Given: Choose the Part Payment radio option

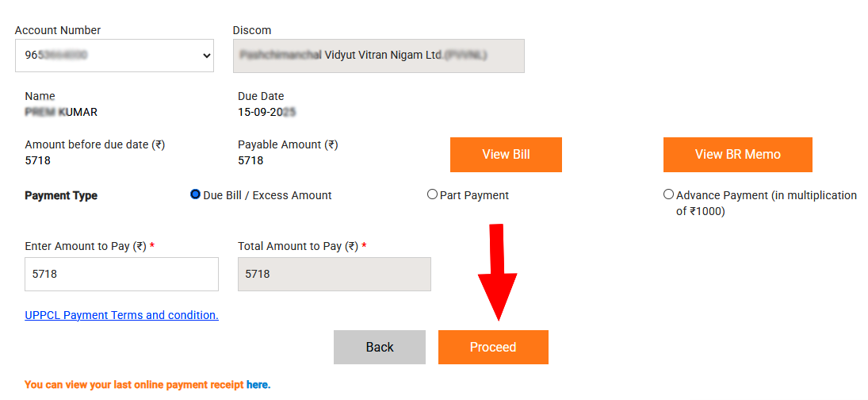Looking at the screenshot, I should tap(432, 194).
